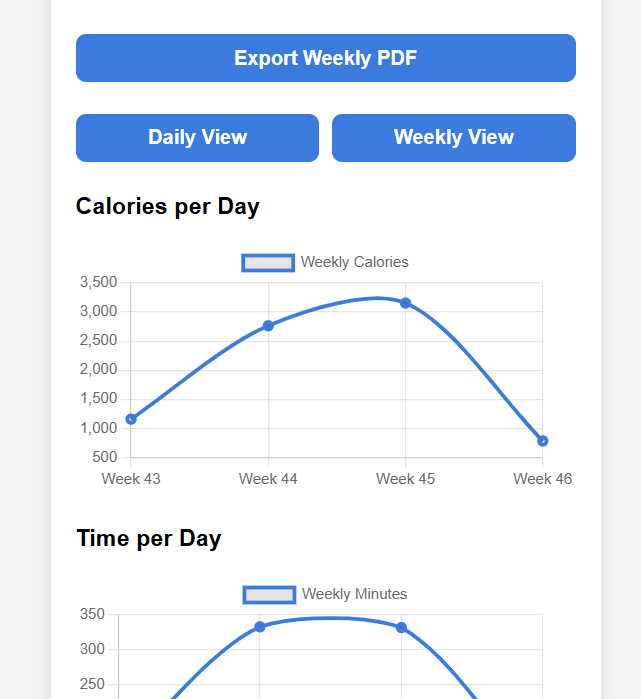This screenshot has height=699, width=641.
Task: Click left visible data point on minutes chart
Action: (260, 627)
